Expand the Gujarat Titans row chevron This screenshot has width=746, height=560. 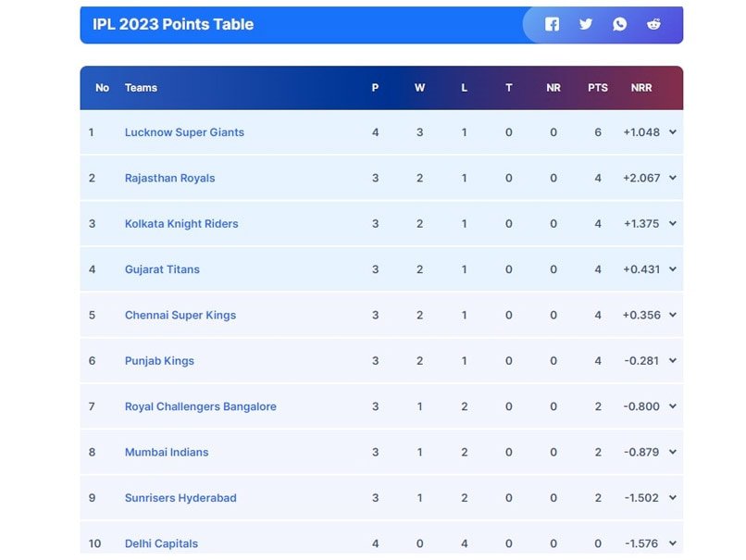[673, 269]
